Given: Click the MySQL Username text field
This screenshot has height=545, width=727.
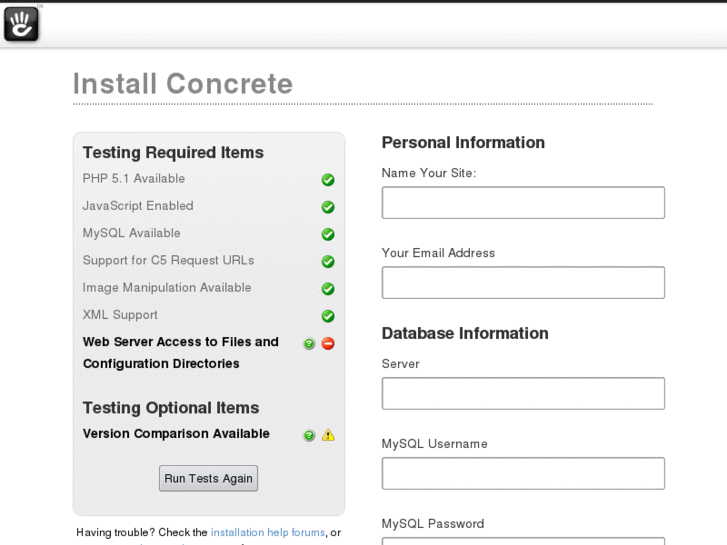Looking at the screenshot, I should 523,473.
